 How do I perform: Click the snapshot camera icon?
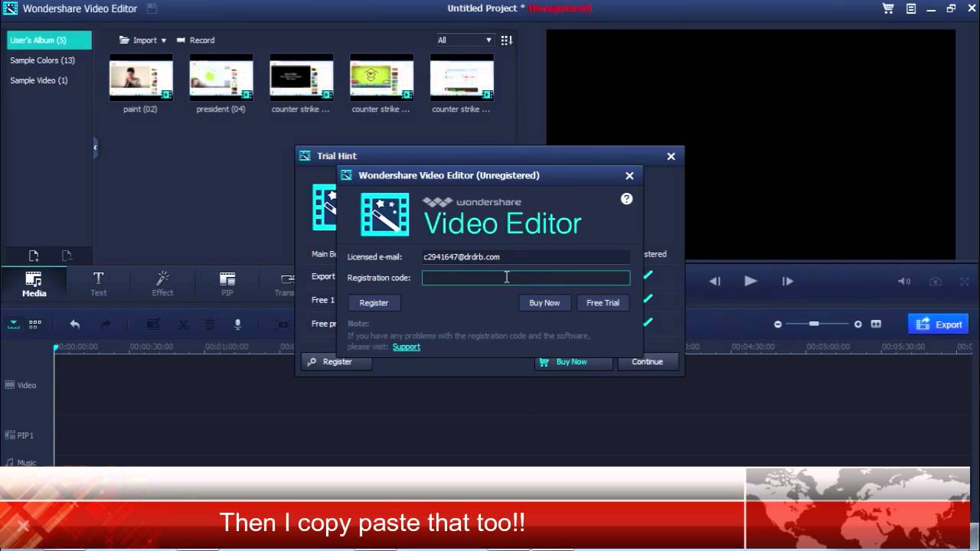point(936,282)
